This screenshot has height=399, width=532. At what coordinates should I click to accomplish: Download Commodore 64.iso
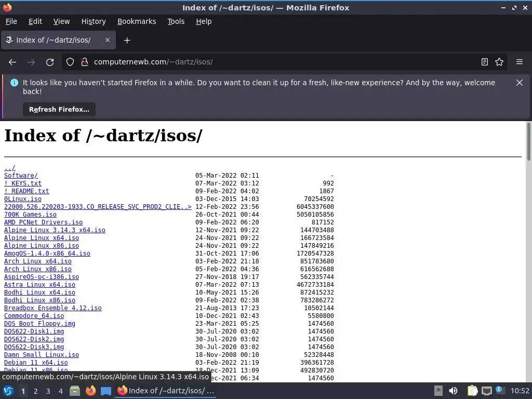click(34, 316)
